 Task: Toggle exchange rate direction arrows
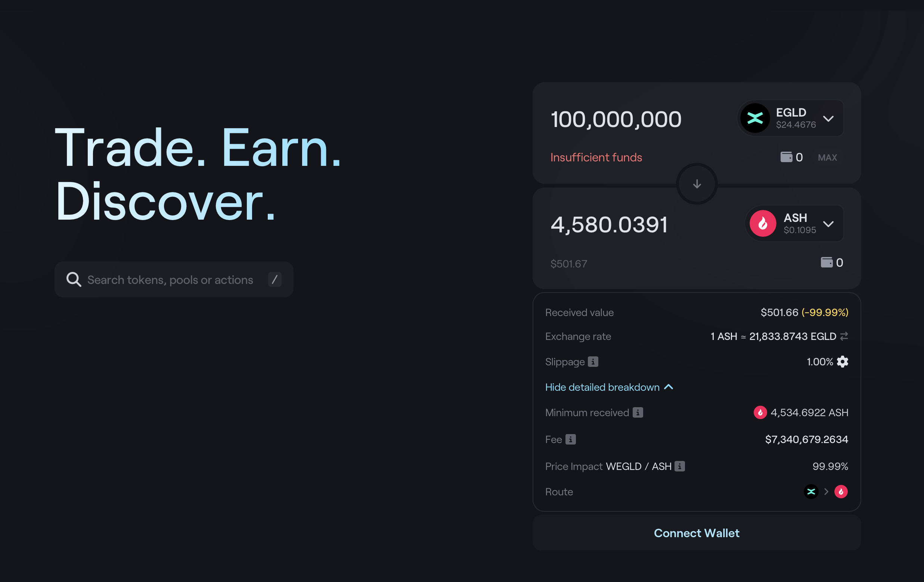[844, 336]
